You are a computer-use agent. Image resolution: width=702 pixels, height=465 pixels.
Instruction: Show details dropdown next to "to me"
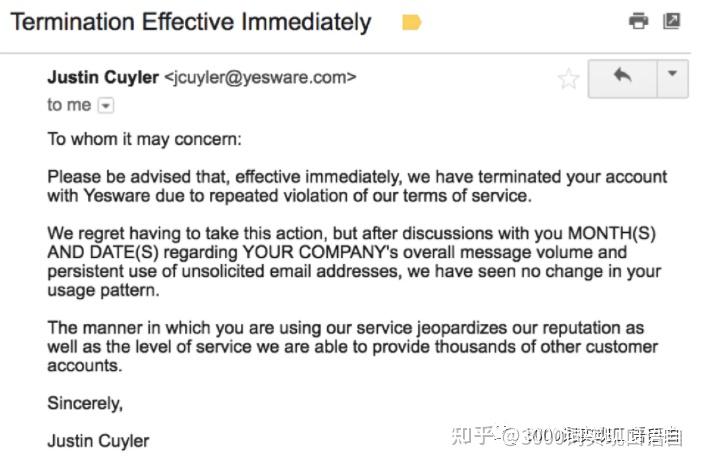(x=106, y=106)
